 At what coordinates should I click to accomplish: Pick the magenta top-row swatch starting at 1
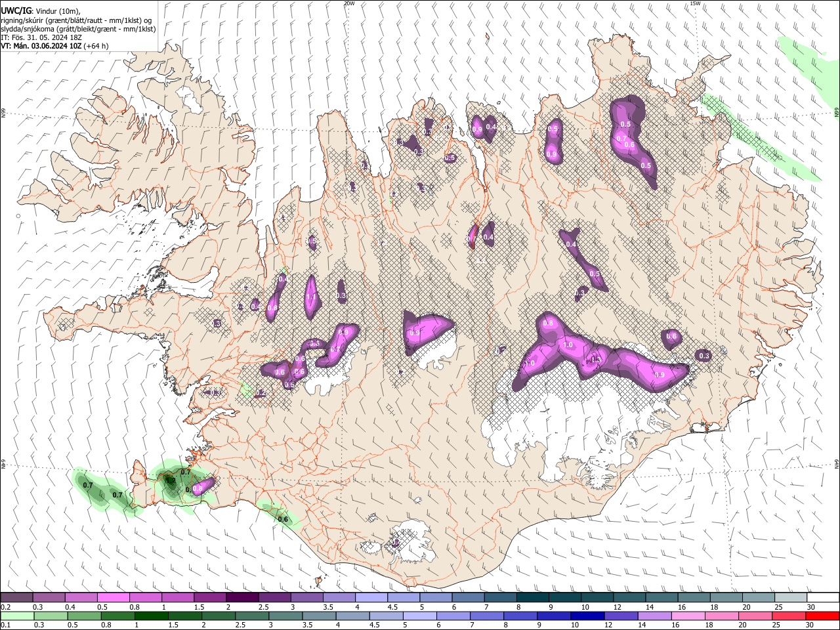178,598
